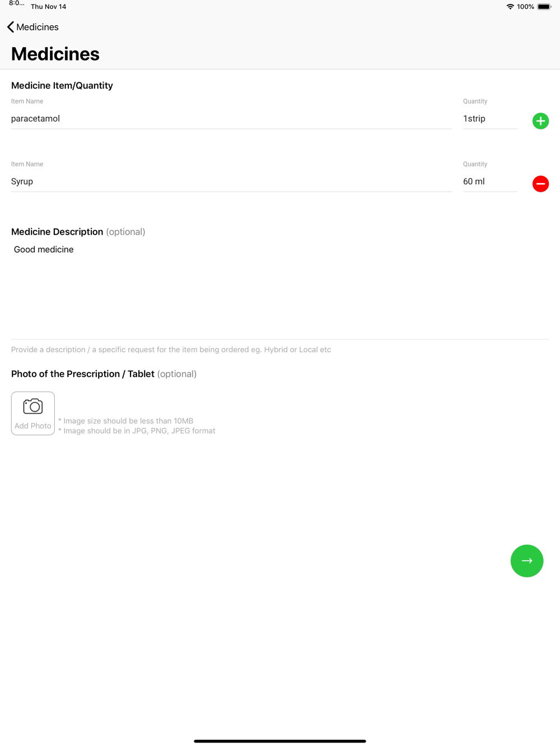Tap the battery indicator icon

click(x=544, y=7)
